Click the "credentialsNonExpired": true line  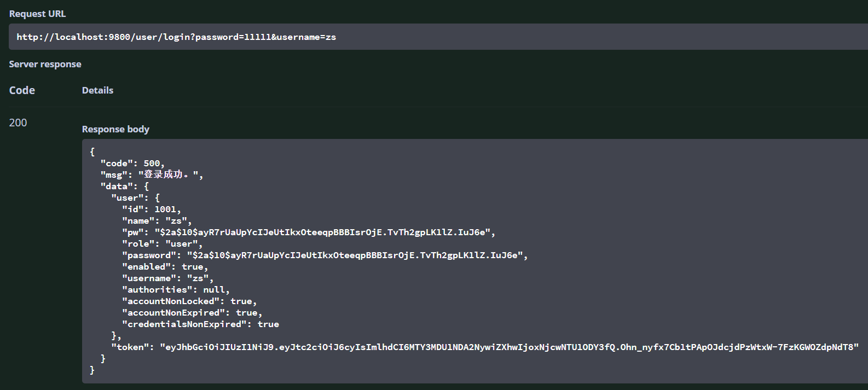click(x=200, y=324)
